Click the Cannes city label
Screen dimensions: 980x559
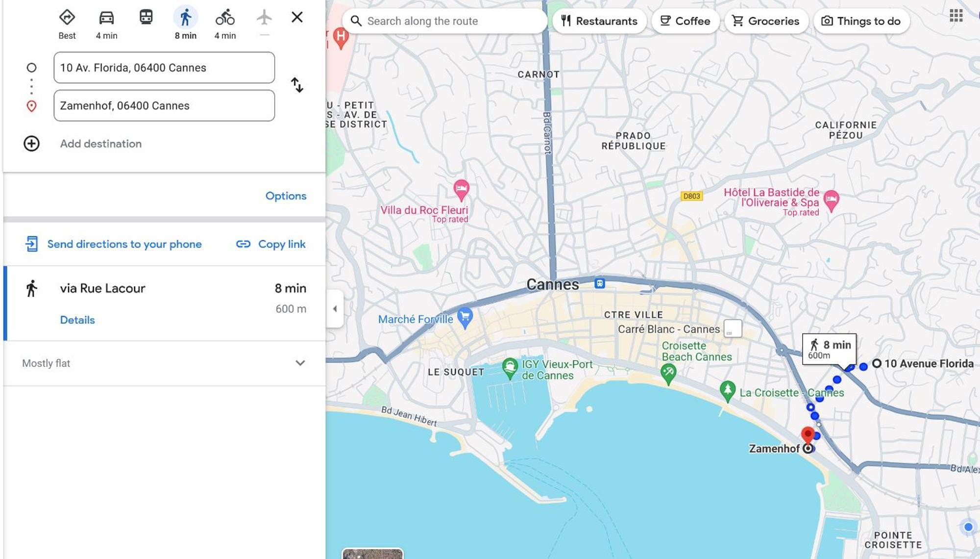pos(553,284)
